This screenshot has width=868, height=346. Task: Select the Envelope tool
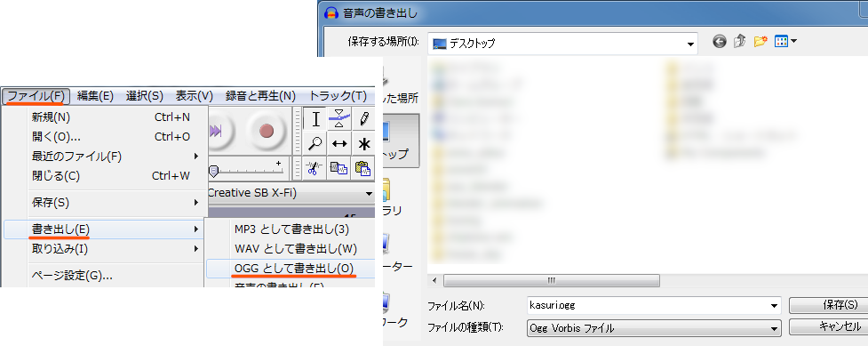pos(339,118)
